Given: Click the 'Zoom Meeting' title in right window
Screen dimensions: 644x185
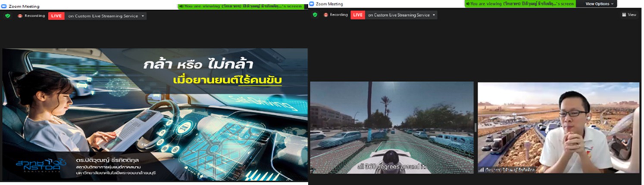Looking at the screenshot, I should click(x=329, y=4).
